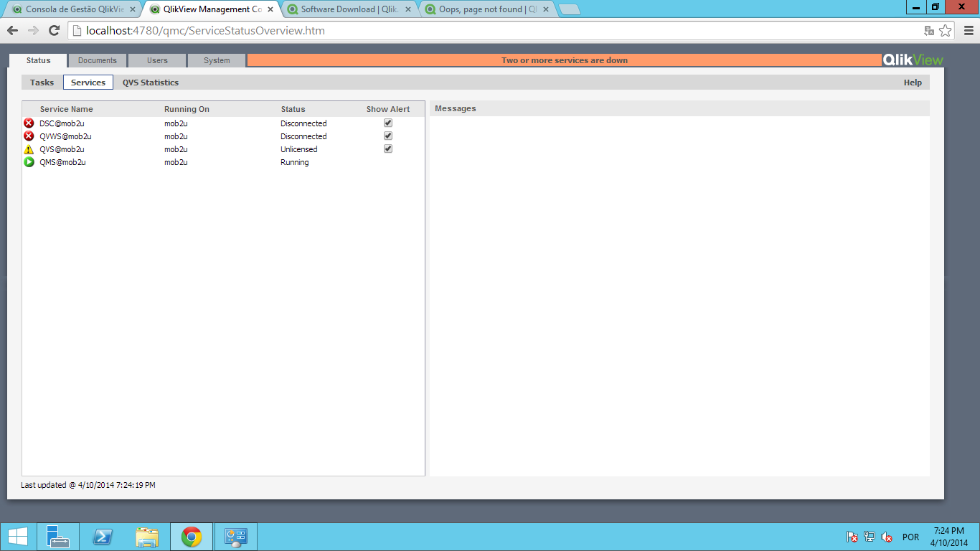Uncheck Show Alert for DSC@mob2u
The image size is (980, 551).
(x=388, y=123)
